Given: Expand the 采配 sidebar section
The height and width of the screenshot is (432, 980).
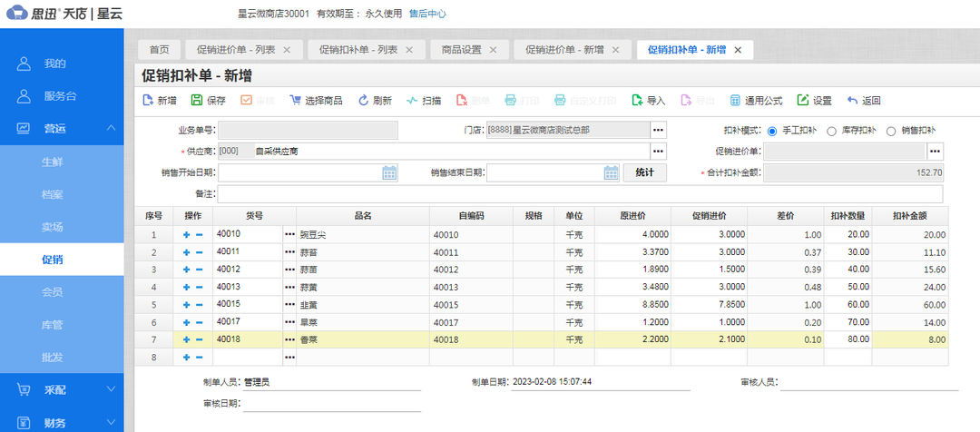Looking at the screenshot, I should click(111, 389).
